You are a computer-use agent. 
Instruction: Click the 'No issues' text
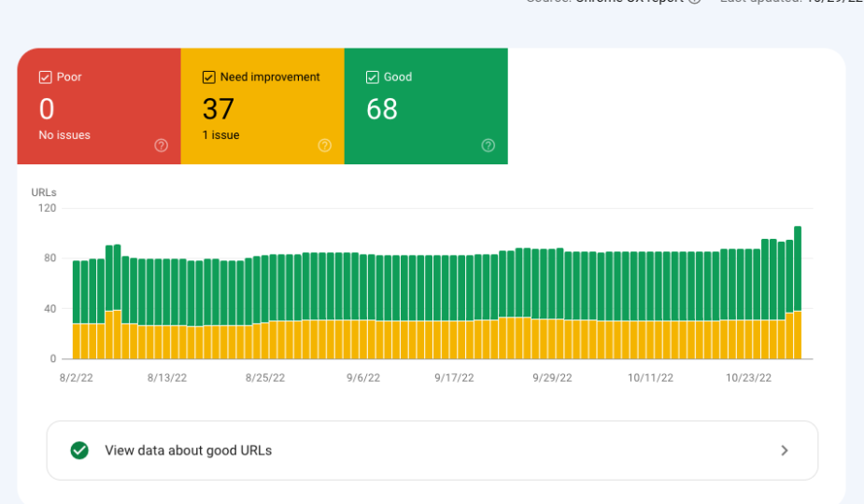(64, 135)
